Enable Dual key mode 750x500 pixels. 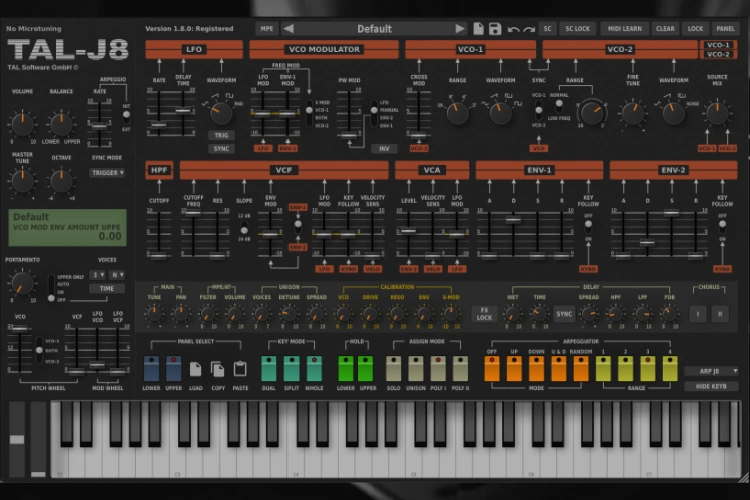pyautogui.click(x=268, y=368)
